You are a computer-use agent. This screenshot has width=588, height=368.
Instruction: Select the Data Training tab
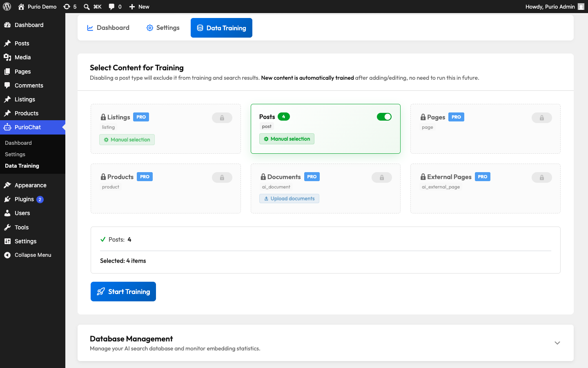click(x=221, y=28)
